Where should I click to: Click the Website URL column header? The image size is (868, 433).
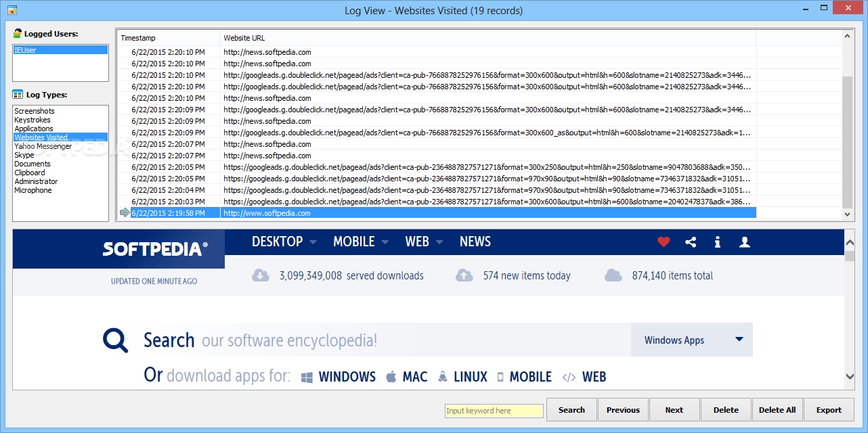(487, 38)
